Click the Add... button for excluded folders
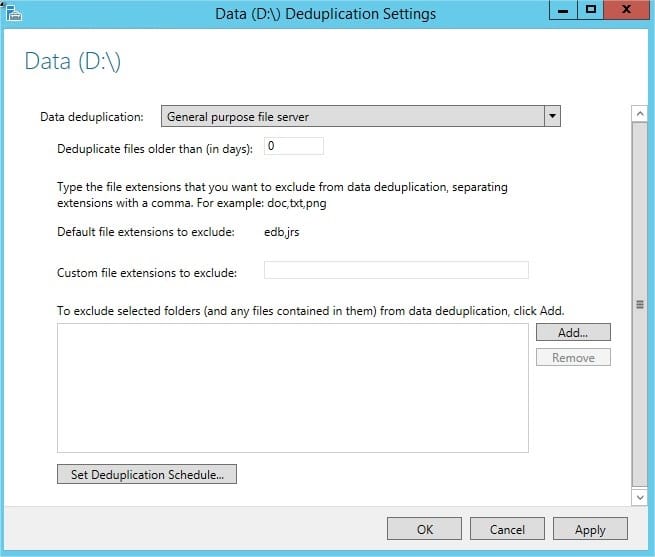This screenshot has height=557, width=655. point(573,332)
